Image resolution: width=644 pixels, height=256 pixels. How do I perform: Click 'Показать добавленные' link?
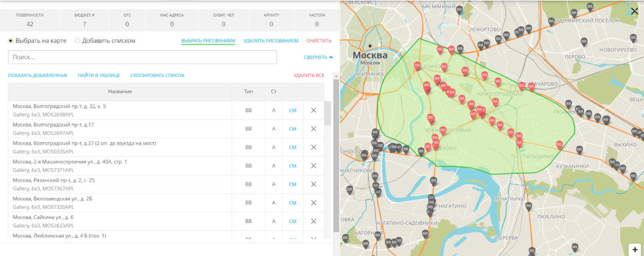pos(38,76)
